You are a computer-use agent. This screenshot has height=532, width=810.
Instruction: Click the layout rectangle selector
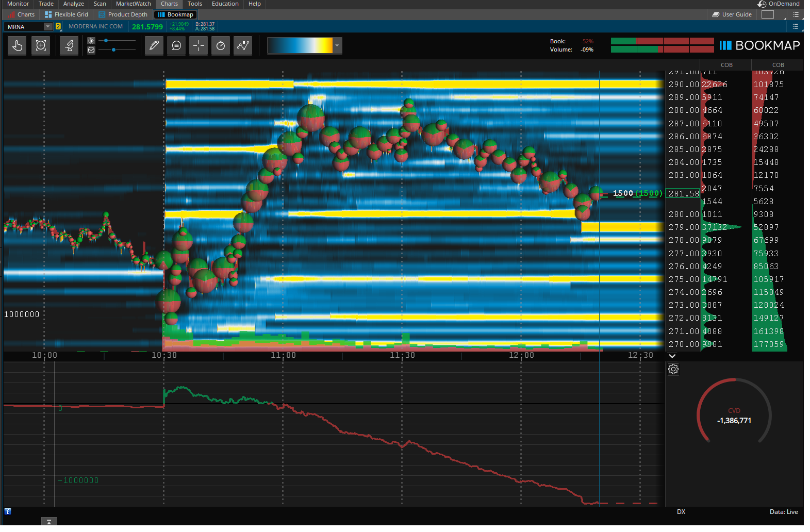click(768, 14)
